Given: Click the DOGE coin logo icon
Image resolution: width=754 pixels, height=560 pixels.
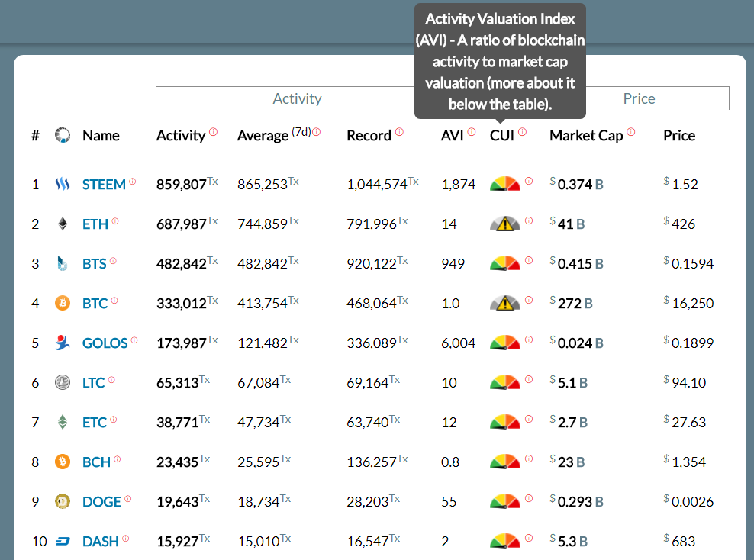Looking at the screenshot, I should coord(63,501).
